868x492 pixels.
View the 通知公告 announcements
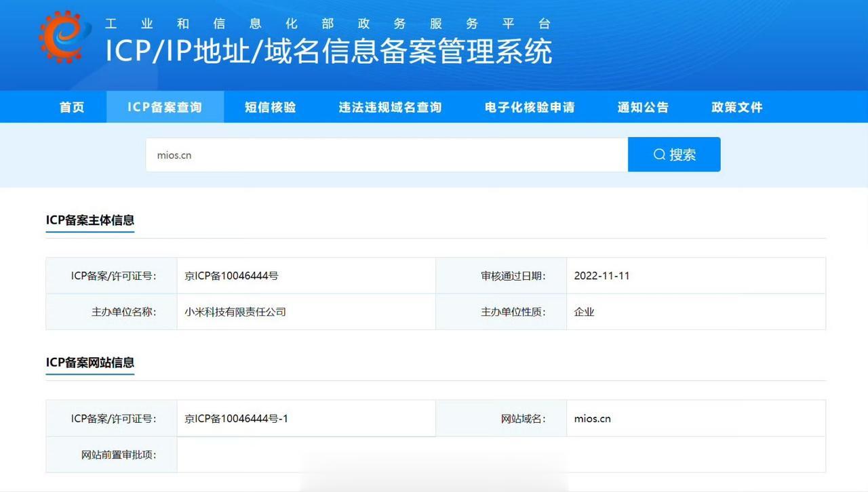643,106
